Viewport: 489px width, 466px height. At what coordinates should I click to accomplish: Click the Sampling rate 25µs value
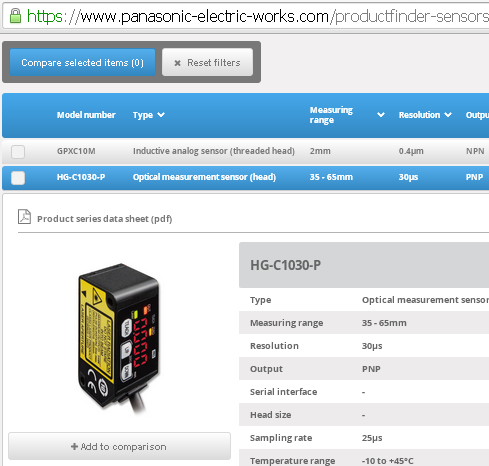coord(372,438)
